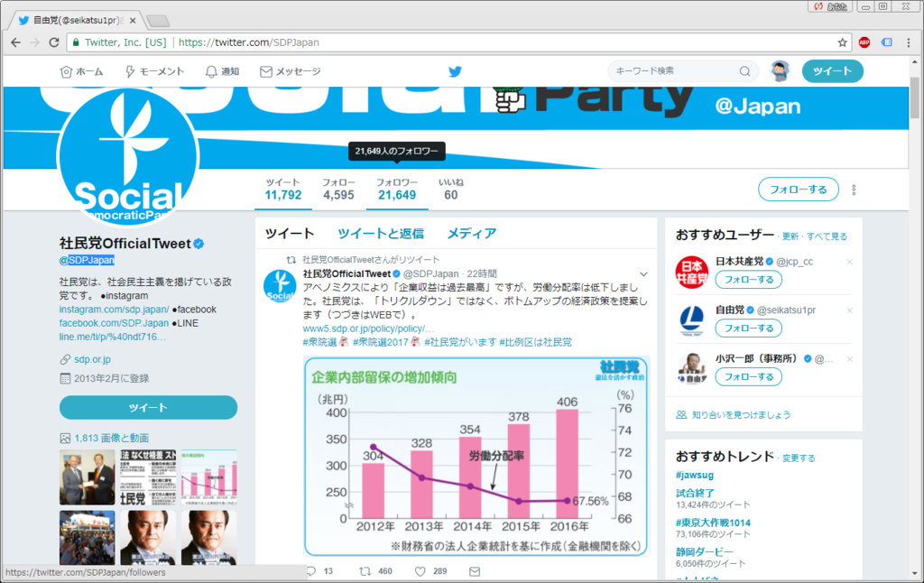Open instagram.com/sdp.japan/ link
Screen dimensions: 924x583
tap(114, 310)
